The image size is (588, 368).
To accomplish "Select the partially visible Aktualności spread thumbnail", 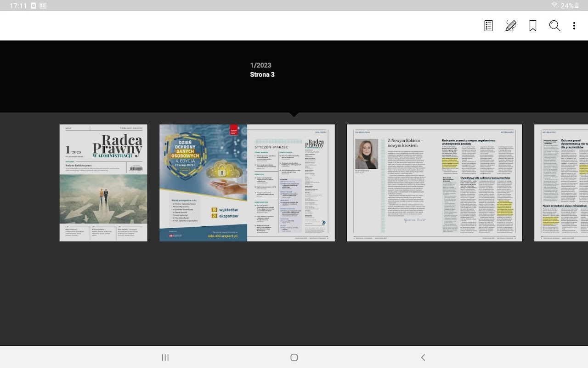I will pos(561,183).
